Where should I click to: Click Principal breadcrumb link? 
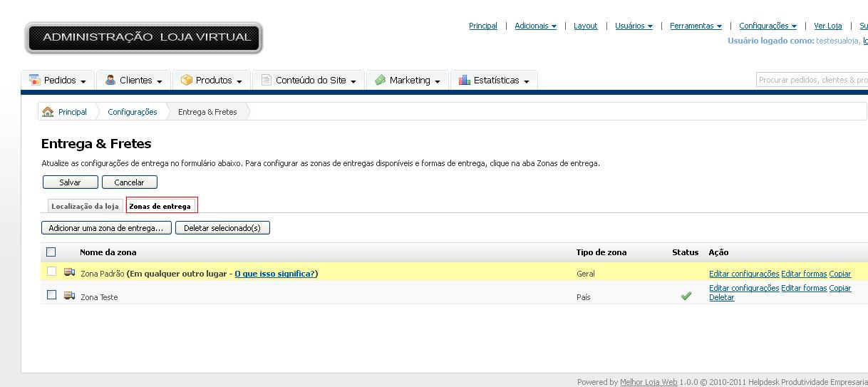click(73, 112)
